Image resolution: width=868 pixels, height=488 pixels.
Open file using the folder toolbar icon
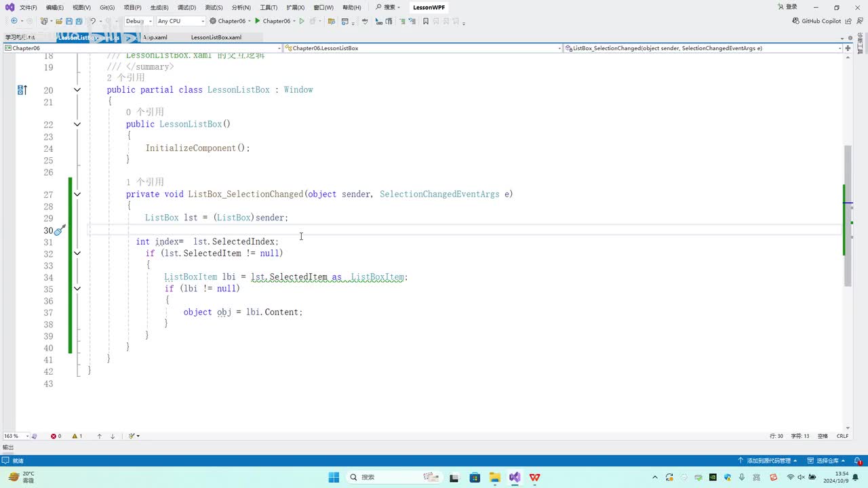tap(60, 21)
